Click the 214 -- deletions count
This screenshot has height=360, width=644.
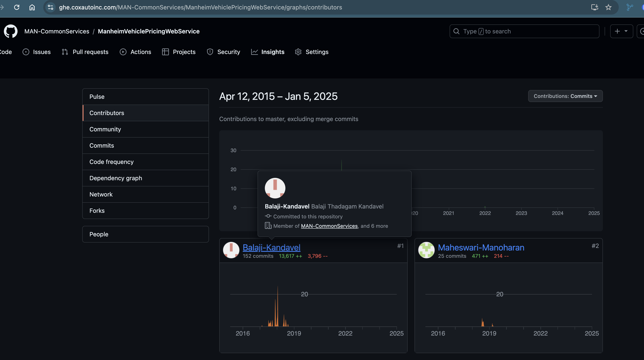501,256
